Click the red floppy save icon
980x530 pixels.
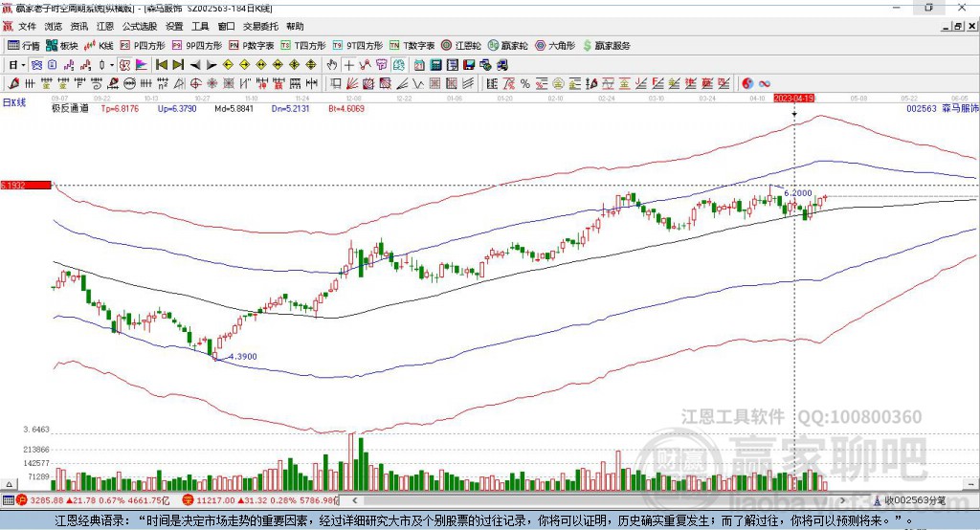pyautogui.click(x=469, y=65)
